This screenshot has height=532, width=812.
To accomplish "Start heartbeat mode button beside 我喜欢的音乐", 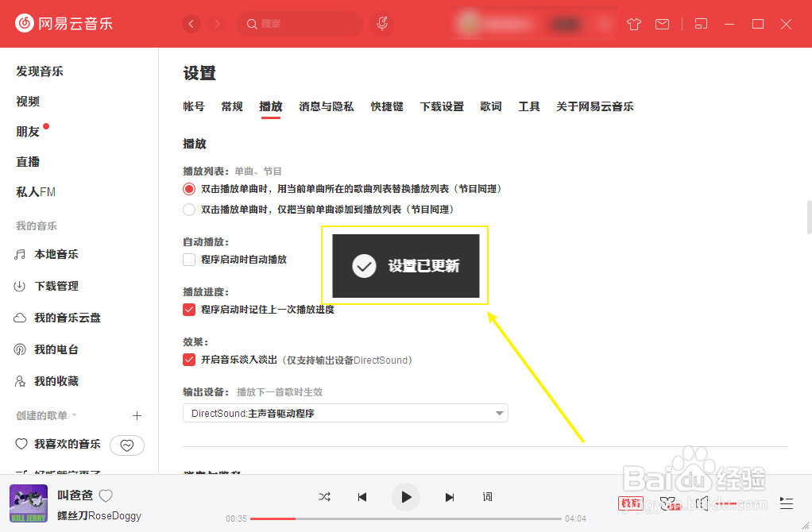I will [x=127, y=445].
